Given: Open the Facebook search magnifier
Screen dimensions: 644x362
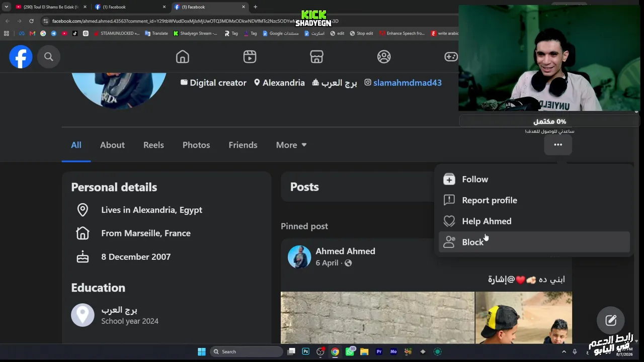Looking at the screenshot, I should 49,57.
